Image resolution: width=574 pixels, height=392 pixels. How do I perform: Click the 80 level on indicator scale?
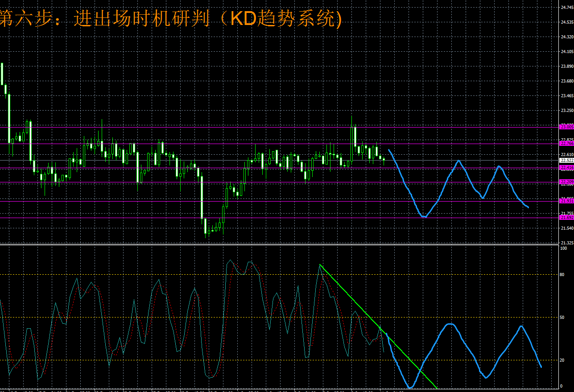point(564,275)
